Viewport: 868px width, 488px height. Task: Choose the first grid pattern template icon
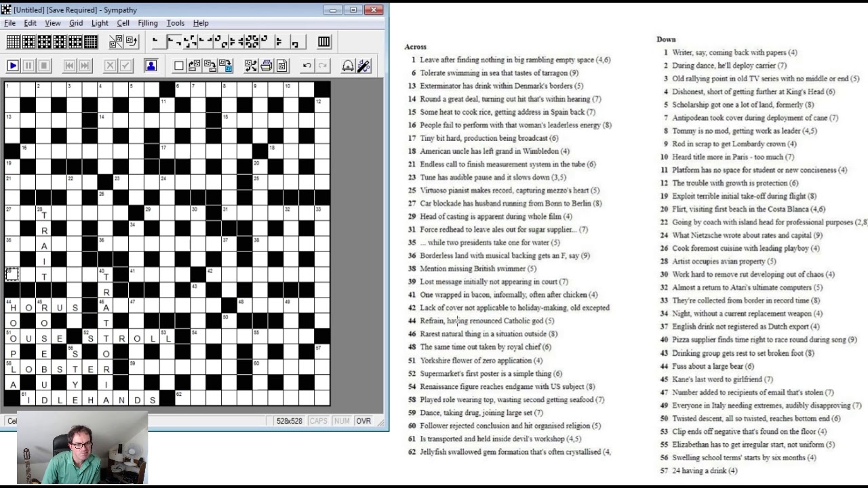pos(12,41)
